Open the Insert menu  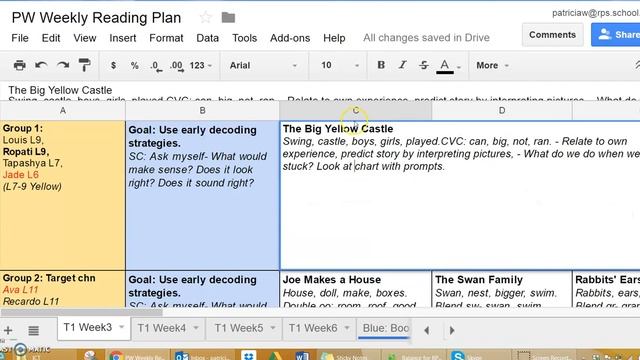pyautogui.click(x=122, y=38)
